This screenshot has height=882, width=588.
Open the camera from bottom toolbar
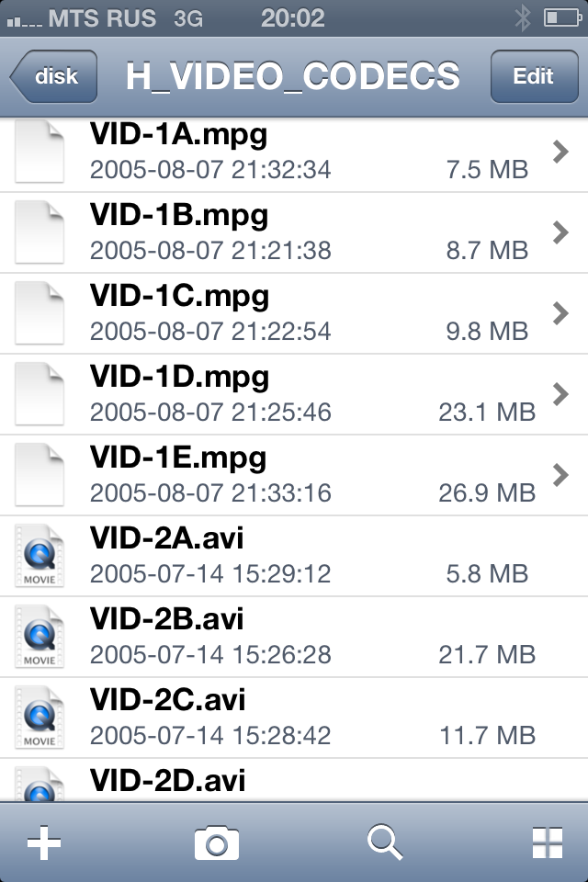click(x=216, y=842)
